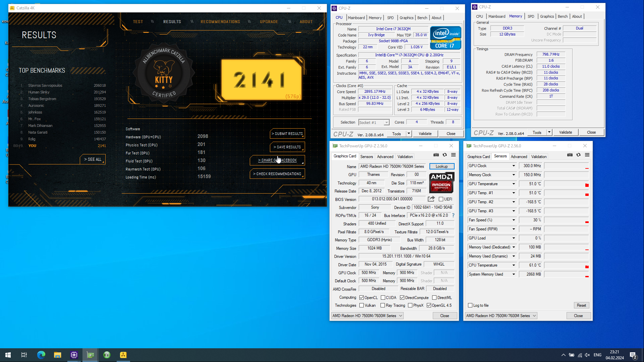This screenshot has height=362, width=644.
Task: Switch to Advanced tab in GPU-Z Graphics Card window
Action: coord(385,157)
